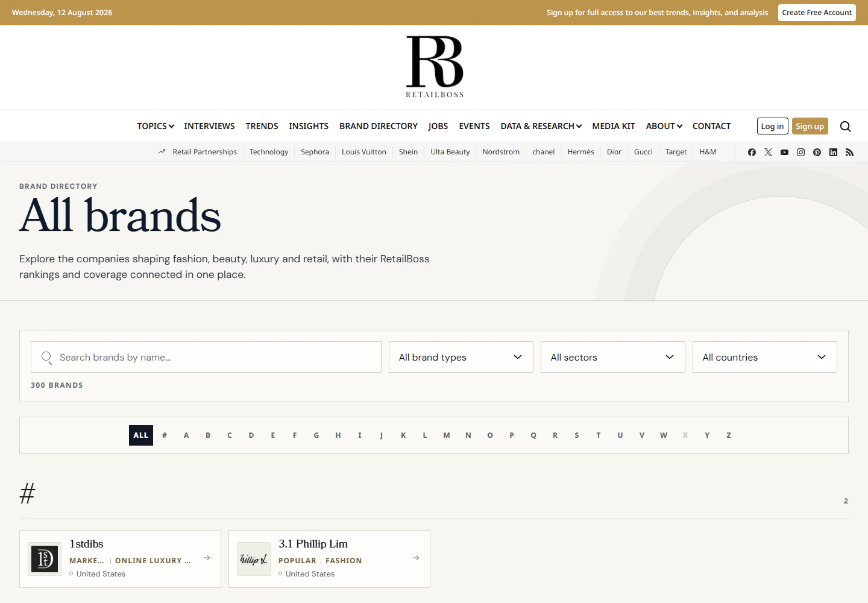Screen dimensions: 868x603
Task: Filter brands by letter B
Action: click(208, 435)
